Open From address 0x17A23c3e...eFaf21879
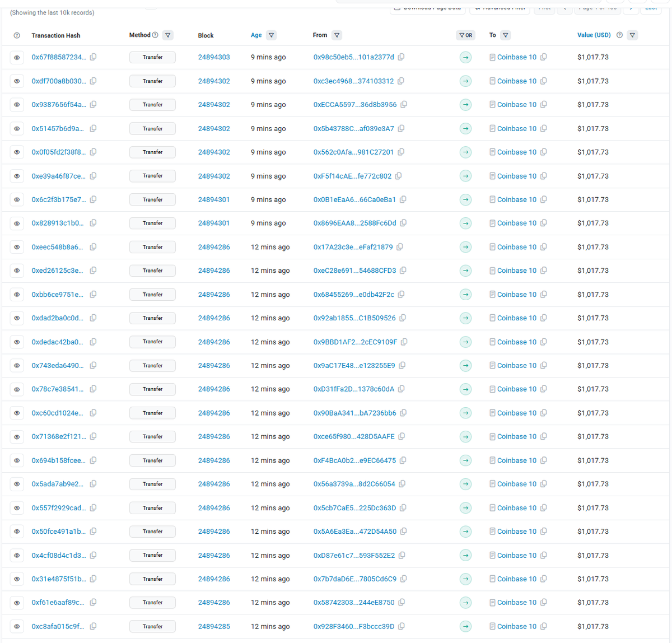Image resolution: width=672 pixels, height=643 pixels. coord(353,247)
